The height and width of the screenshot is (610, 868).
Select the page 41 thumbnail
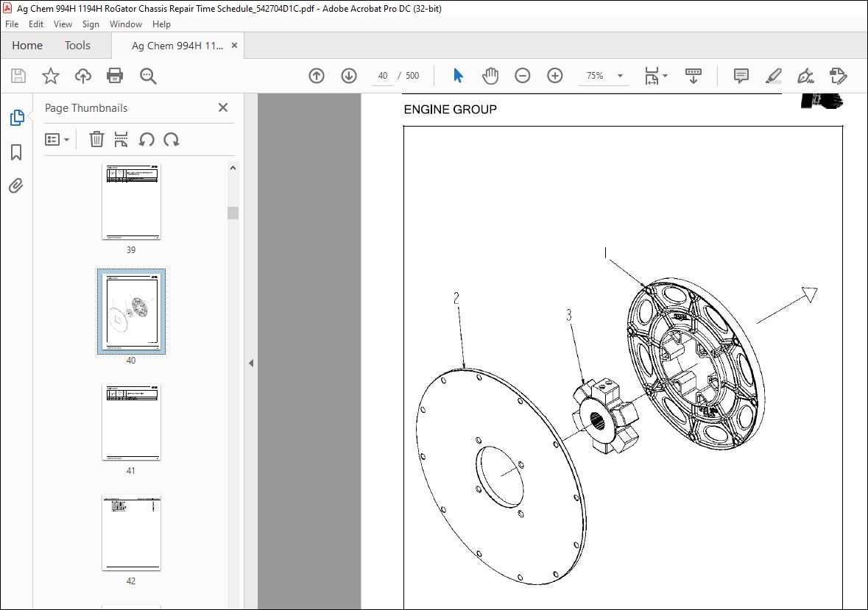tap(131, 422)
